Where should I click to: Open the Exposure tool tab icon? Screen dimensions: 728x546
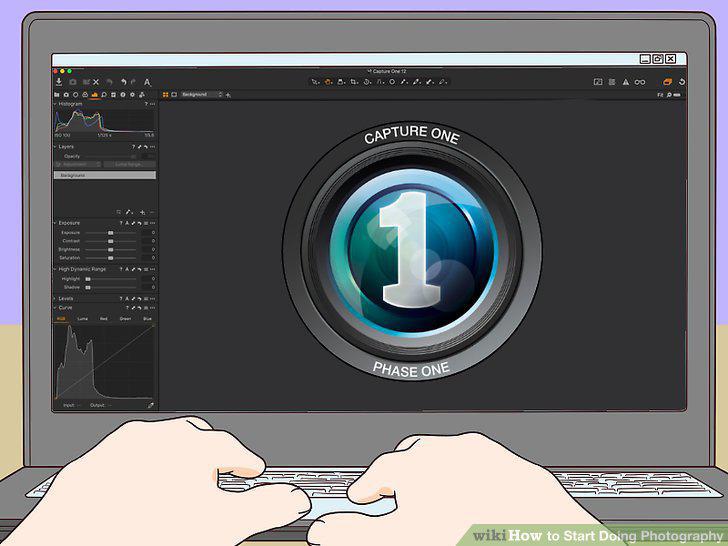[x=95, y=95]
